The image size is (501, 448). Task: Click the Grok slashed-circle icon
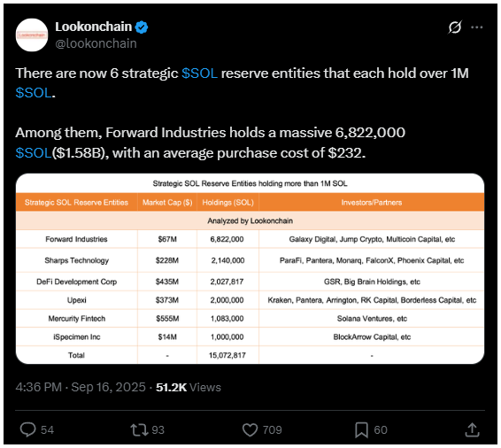tap(455, 27)
